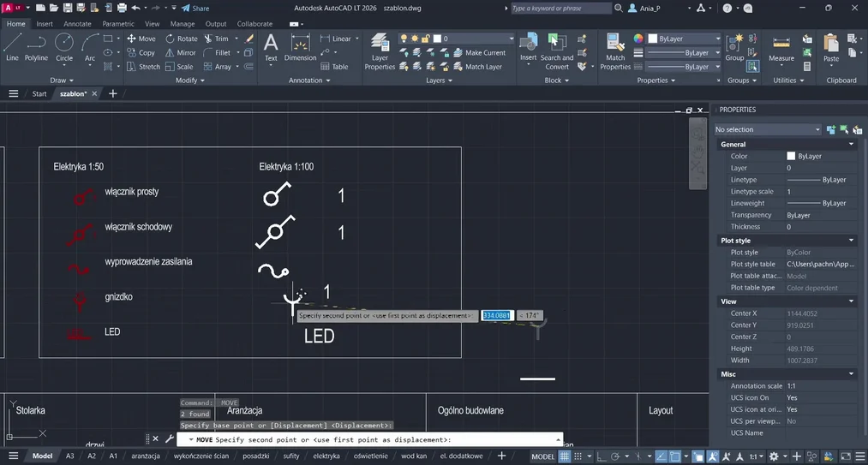Click Share in the title bar
This screenshot has width=868, height=465.
[x=195, y=8]
